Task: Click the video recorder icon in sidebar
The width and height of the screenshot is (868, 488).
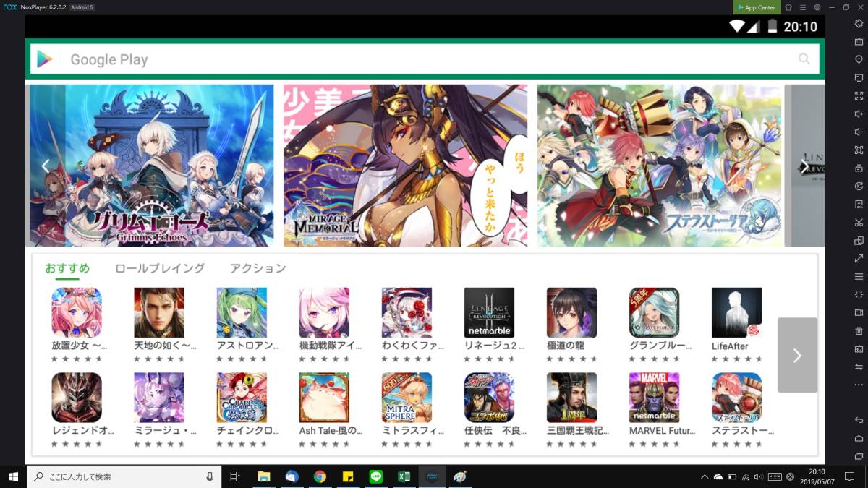Action: click(859, 312)
